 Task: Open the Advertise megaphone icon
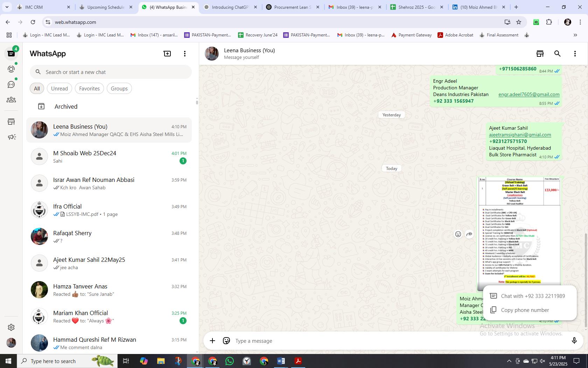click(11, 137)
